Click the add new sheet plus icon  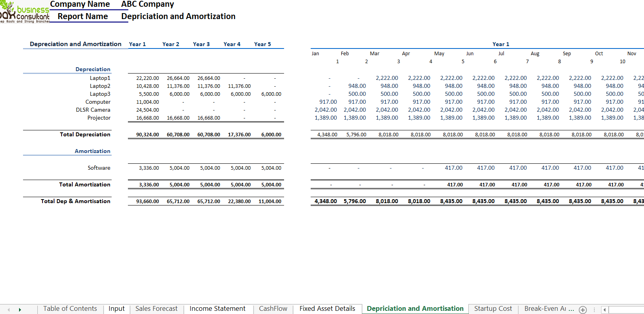tap(583, 310)
